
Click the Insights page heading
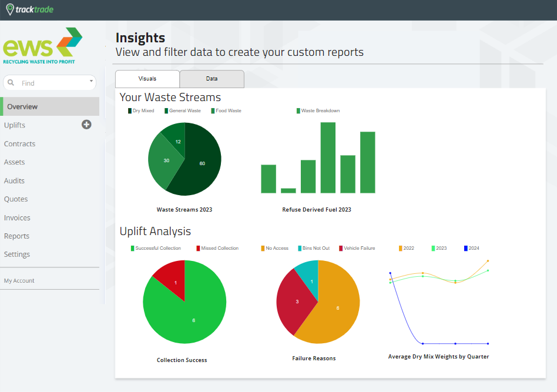(140, 38)
